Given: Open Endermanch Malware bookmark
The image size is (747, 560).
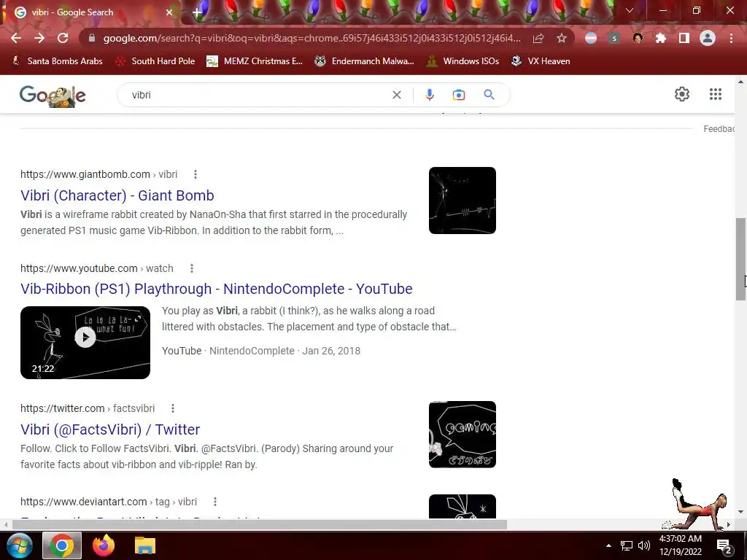Looking at the screenshot, I should click(364, 61).
